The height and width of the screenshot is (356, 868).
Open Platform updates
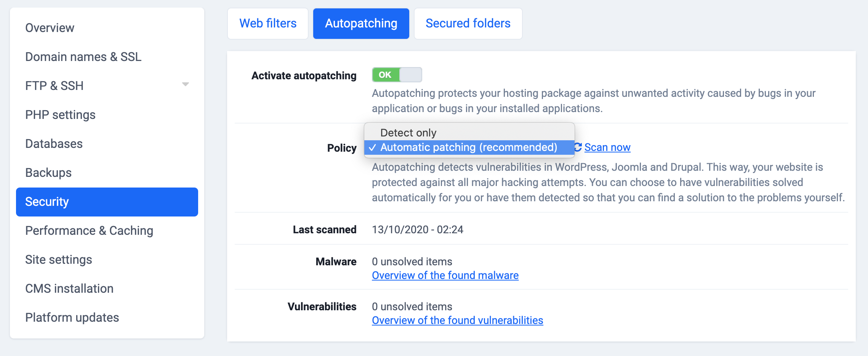tap(71, 317)
